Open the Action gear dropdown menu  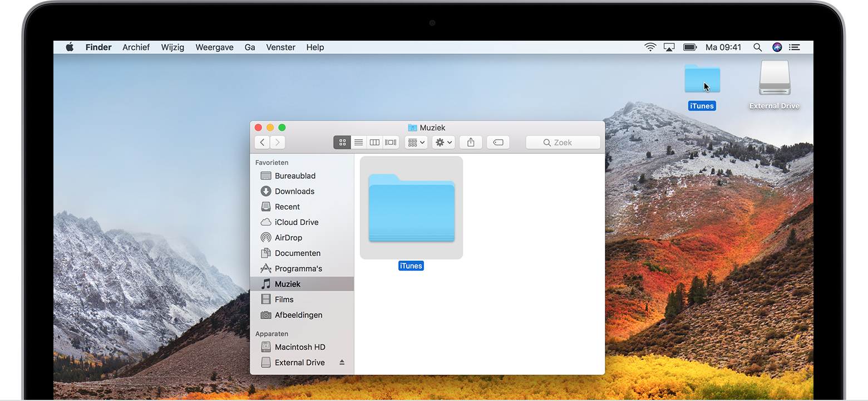click(x=443, y=143)
